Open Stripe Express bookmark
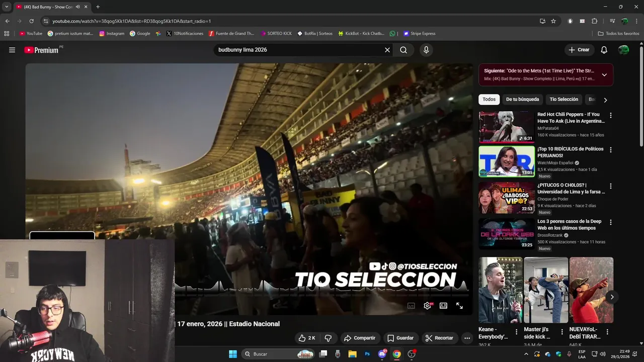The height and width of the screenshot is (362, 644). (x=420, y=34)
